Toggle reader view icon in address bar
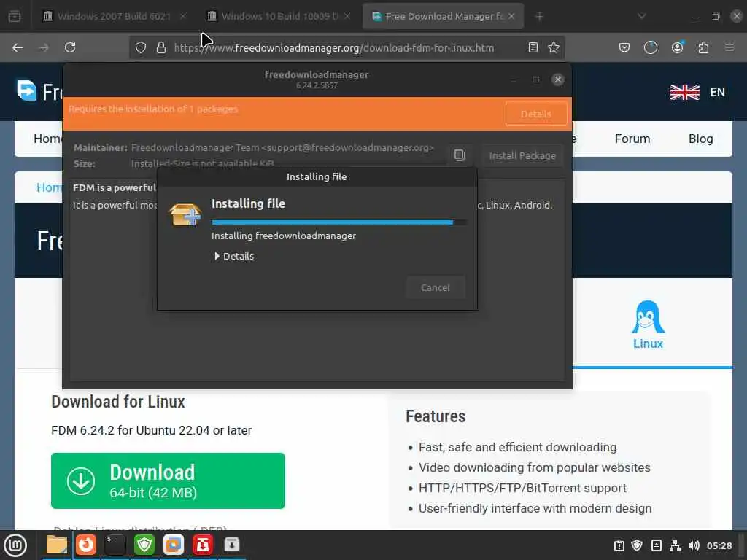 pyautogui.click(x=533, y=47)
